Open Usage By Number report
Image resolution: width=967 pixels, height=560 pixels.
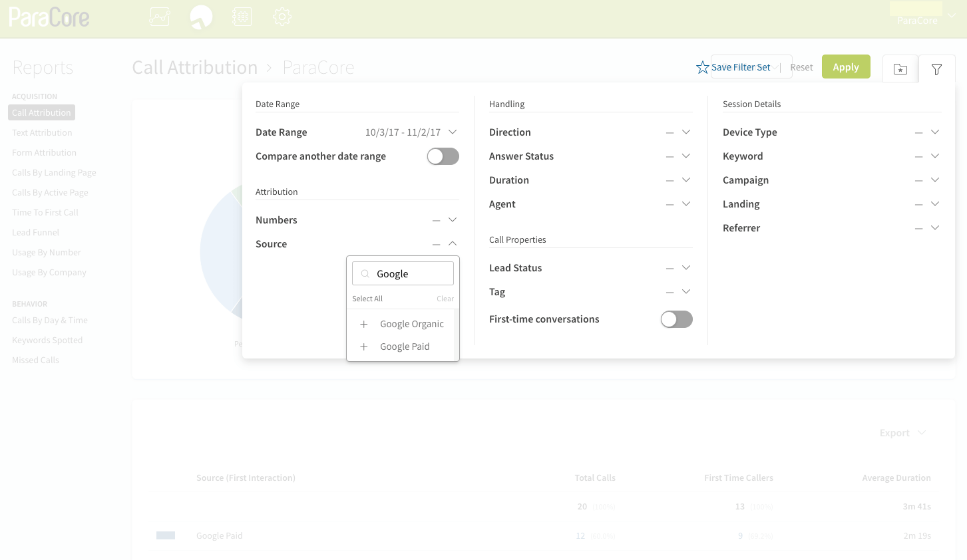47,252
